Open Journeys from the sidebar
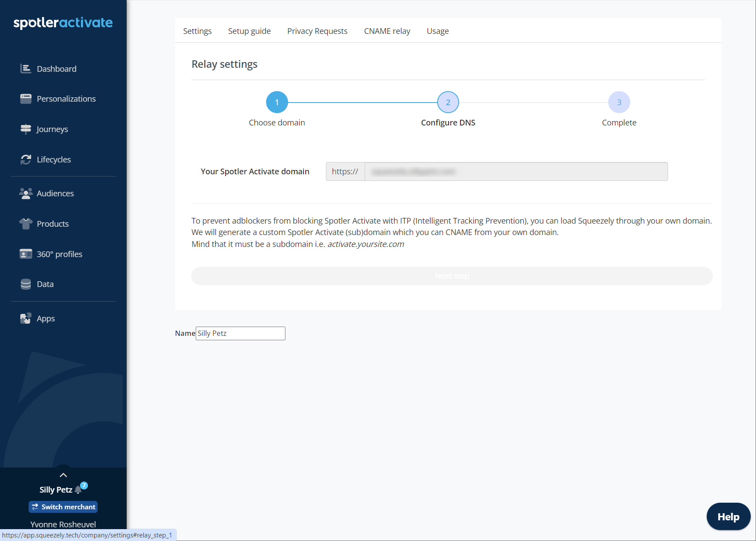756x541 pixels. pyautogui.click(x=52, y=129)
